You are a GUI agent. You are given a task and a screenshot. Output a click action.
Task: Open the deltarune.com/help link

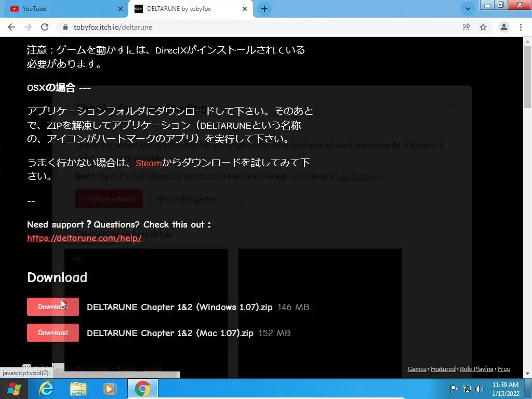pyautogui.click(x=85, y=238)
